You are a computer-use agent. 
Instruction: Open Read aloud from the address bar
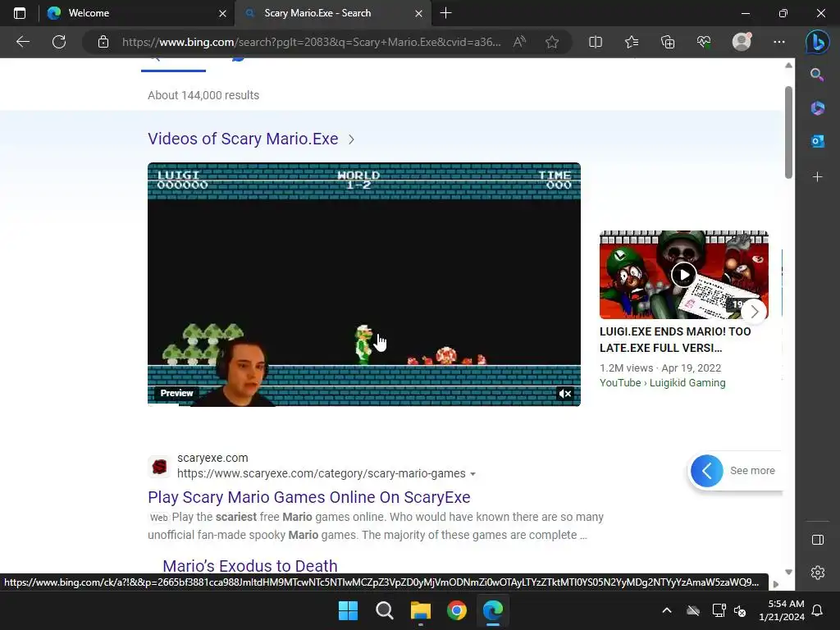[519, 42]
